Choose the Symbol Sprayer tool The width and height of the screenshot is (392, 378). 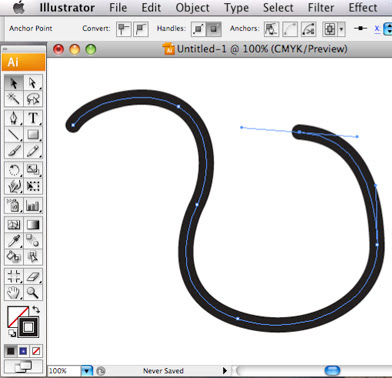click(x=14, y=206)
